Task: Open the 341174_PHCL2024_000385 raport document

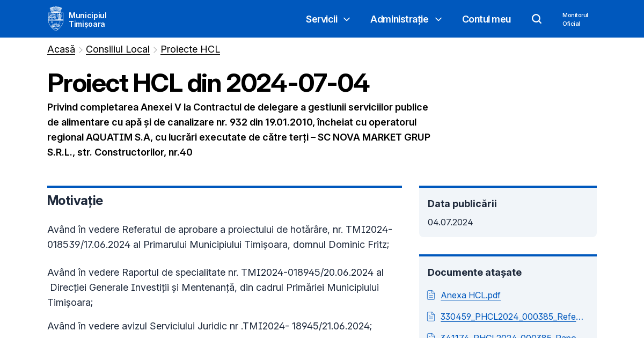Action: pyautogui.click(x=508, y=336)
